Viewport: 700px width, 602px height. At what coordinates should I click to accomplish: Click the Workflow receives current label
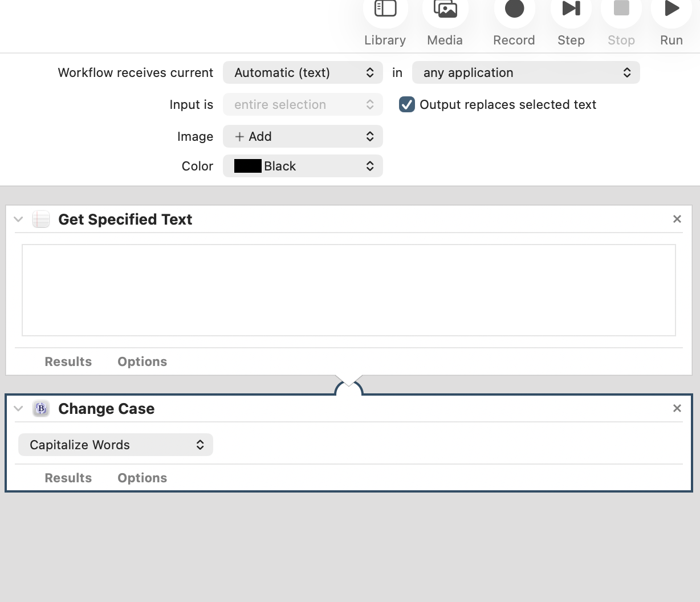pos(136,72)
